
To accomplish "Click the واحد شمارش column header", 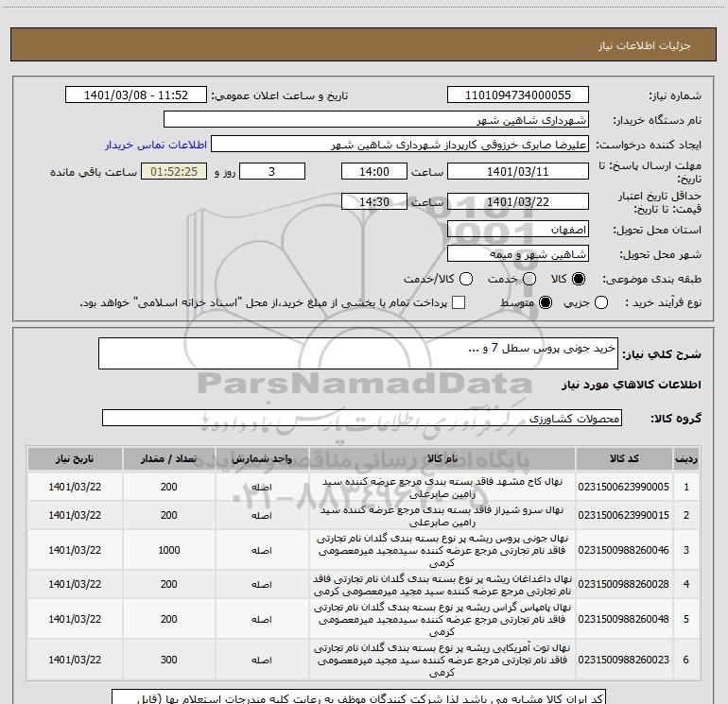I will coord(262,458).
